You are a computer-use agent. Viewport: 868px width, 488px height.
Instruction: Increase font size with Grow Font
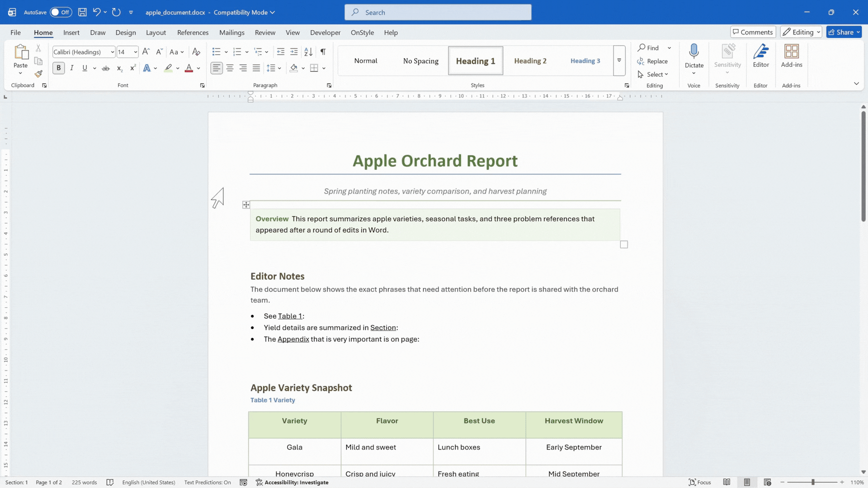click(x=146, y=52)
